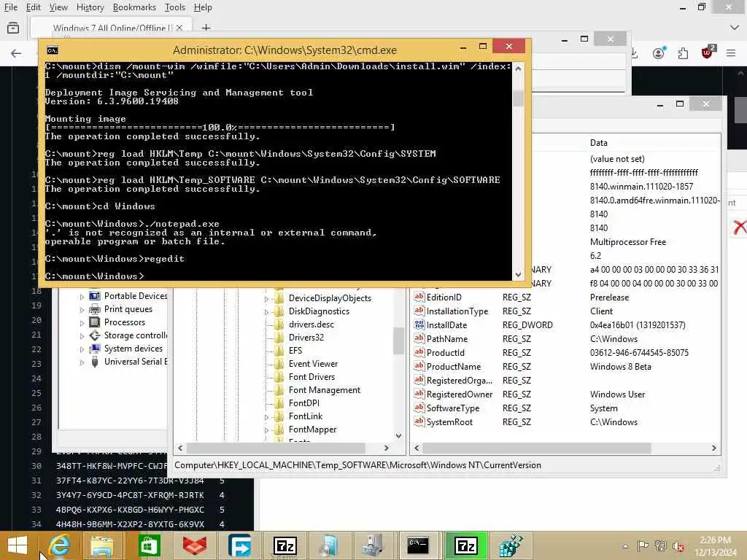Show hidden system tray icons
The height and width of the screenshot is (560, 747).
click(625, 546)
